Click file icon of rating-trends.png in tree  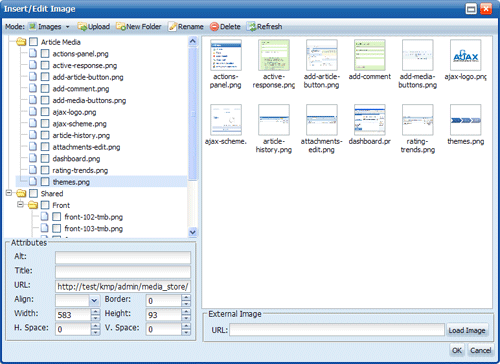[33, 170]
